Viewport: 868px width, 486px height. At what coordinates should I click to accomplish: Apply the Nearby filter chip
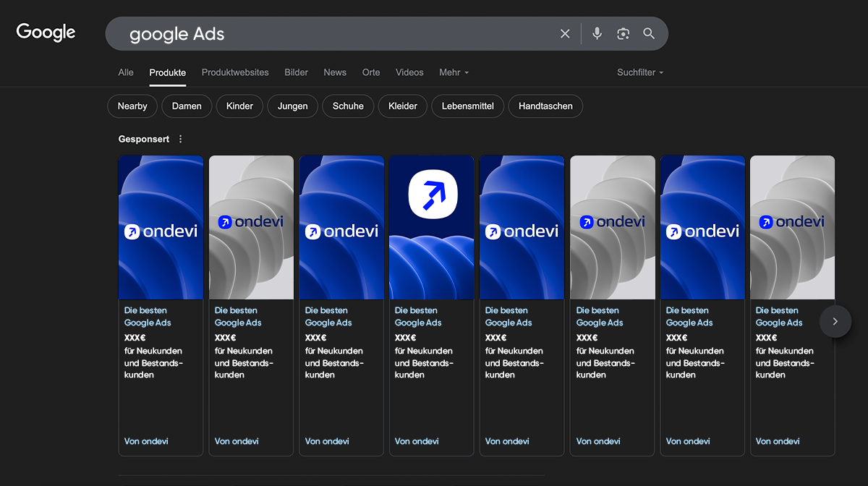coord(132,106)
